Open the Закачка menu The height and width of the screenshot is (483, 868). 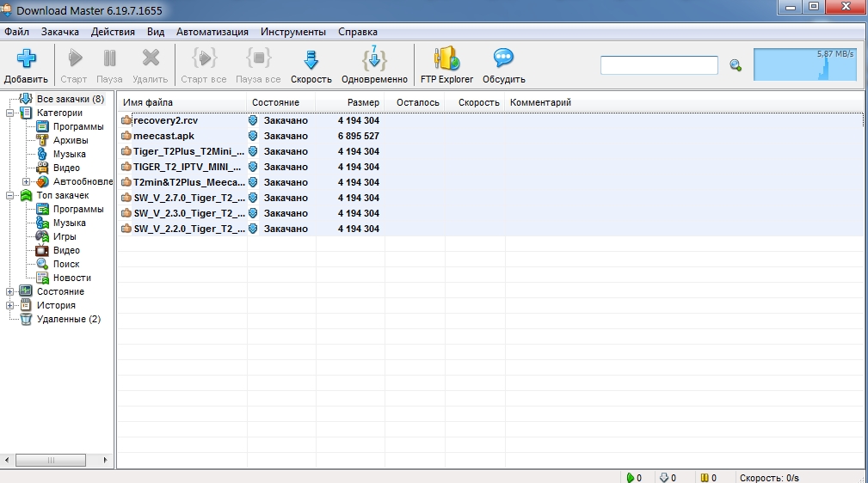59,32
